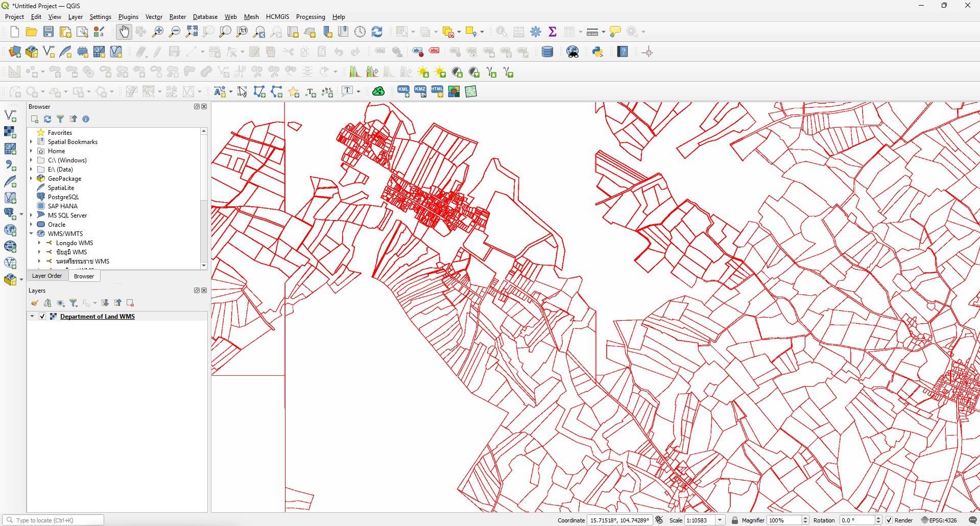
Task: Click Browser panel scroll down arrow
Action: click(x=204, y=266)
